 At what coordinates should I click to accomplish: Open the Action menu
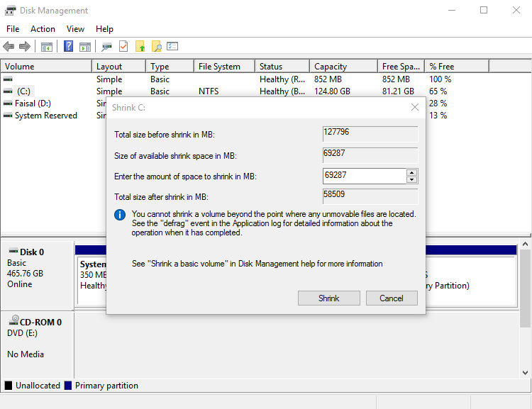coord(43,29)
